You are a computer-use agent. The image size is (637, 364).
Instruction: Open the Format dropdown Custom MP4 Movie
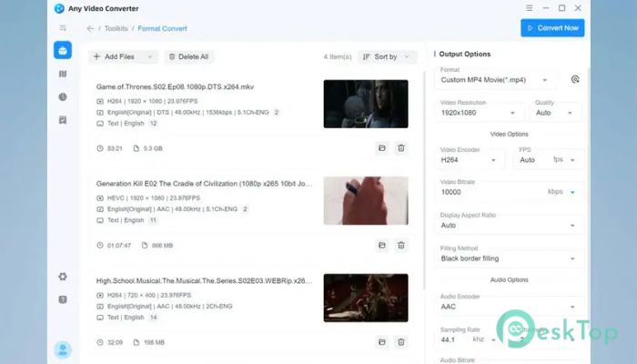pyautogui.click(x=494, y=80)
